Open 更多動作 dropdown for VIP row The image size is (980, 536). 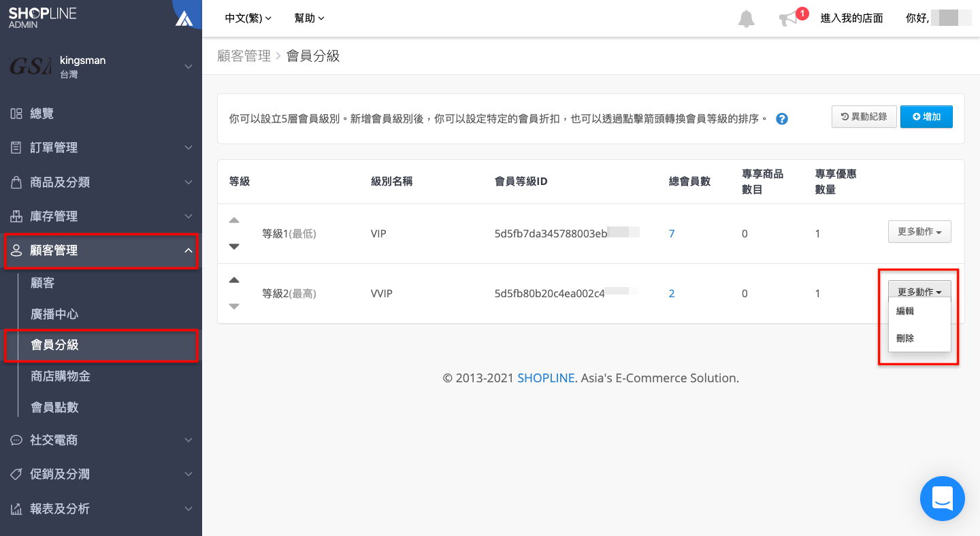(919, 232)
